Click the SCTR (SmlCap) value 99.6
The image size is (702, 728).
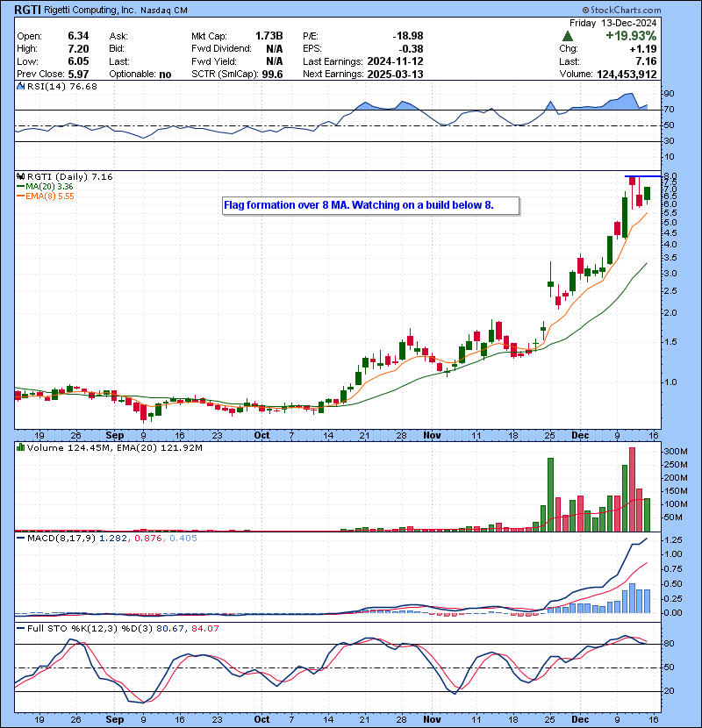[272, 75]
